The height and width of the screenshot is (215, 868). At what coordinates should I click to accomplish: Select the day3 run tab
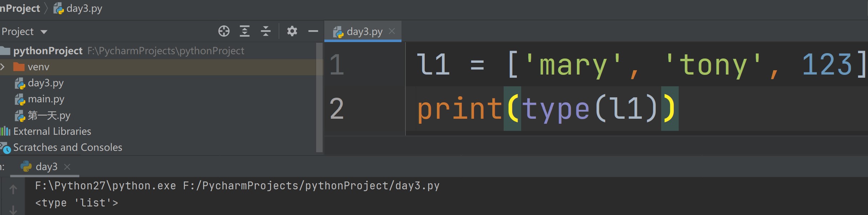[x=46, y=167]
